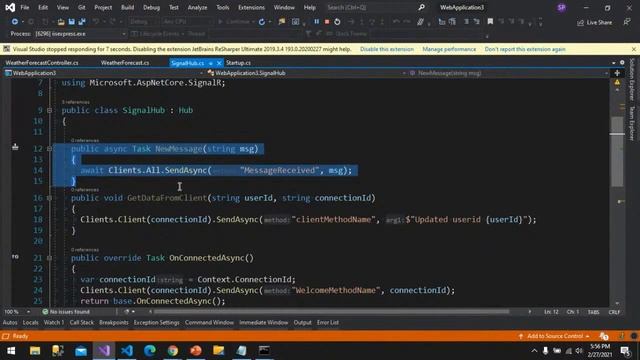Open the Microsoft Edge taskbar icon

point(150,350)
